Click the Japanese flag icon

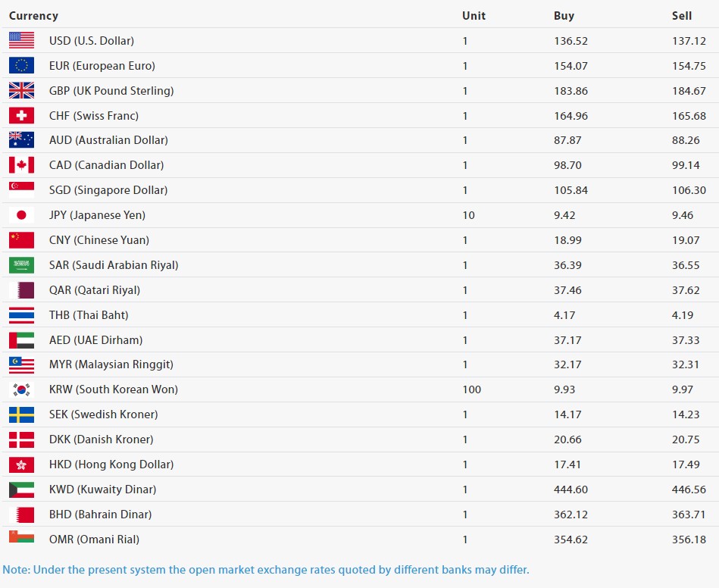tap(21, 215)
